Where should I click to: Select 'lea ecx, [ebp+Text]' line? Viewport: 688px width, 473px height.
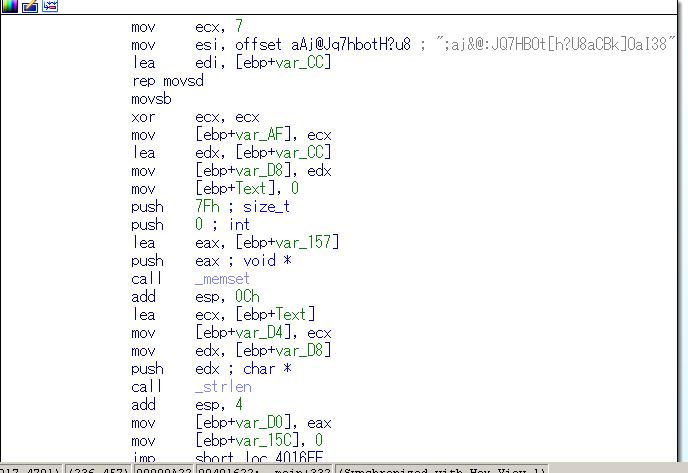tap(223, 315)
